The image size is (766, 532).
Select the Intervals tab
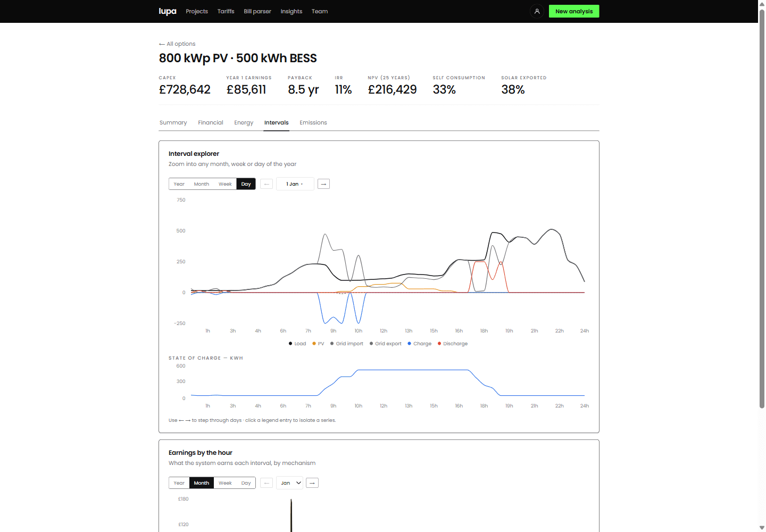coord(277,123)
